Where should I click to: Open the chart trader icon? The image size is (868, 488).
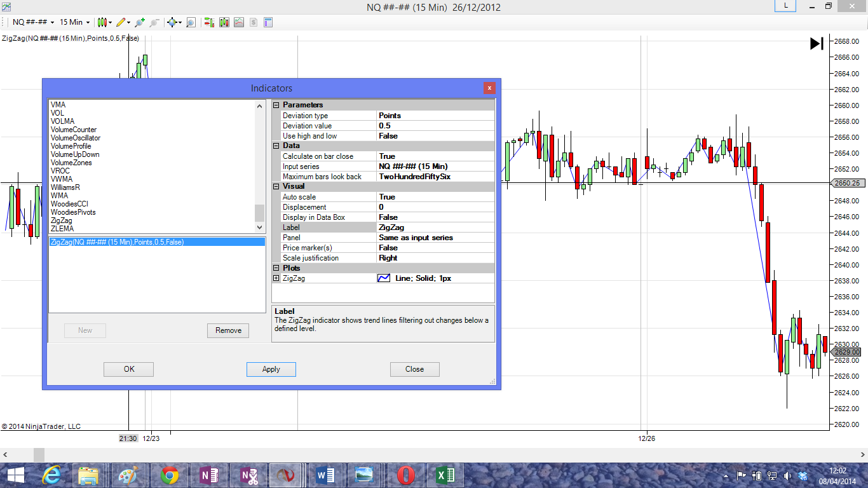(x=209, y=22)
